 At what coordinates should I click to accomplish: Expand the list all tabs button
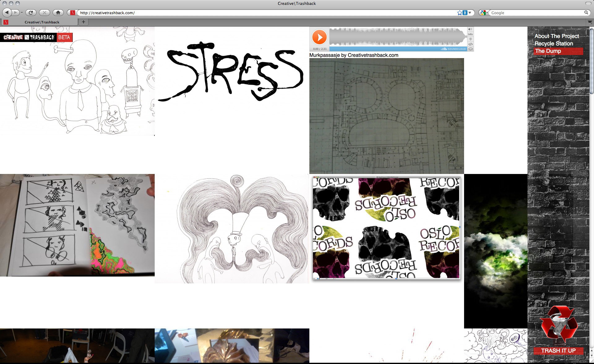click(590, 22)
